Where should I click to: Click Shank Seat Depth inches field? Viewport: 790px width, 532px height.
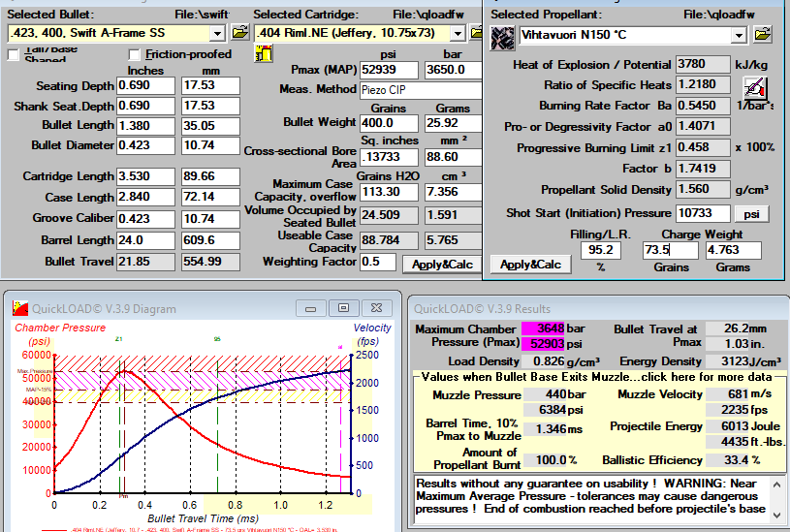pyautogui.click(x=145, y=106)
